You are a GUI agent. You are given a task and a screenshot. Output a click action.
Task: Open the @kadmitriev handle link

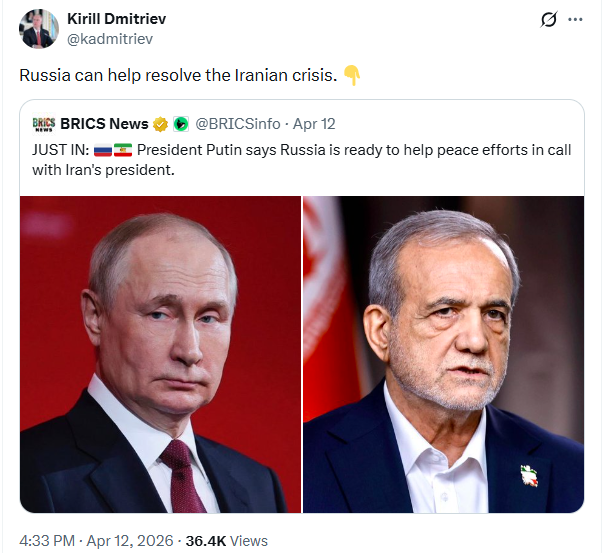coord(108,40)
